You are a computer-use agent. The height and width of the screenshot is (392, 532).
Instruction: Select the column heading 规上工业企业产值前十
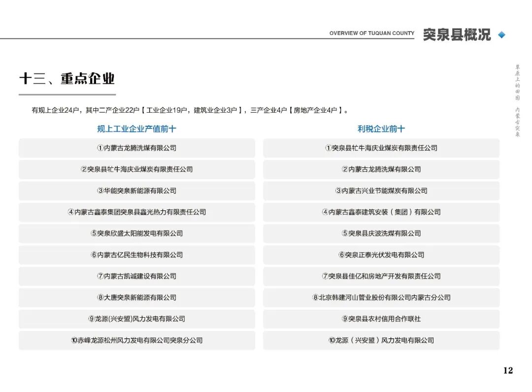coord(137,129)
